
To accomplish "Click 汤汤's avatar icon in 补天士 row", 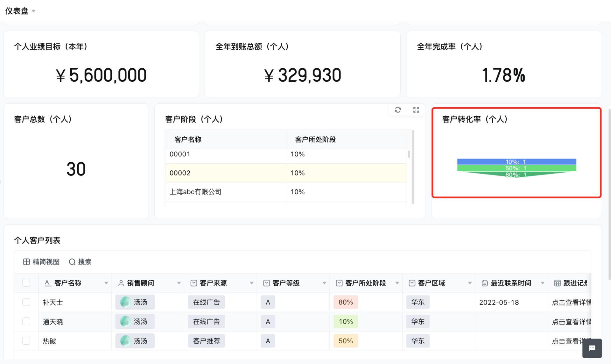I will pos(125,302).
